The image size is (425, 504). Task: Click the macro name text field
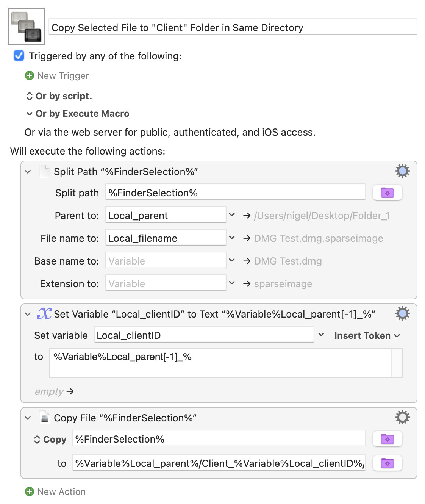coord(233,28)
